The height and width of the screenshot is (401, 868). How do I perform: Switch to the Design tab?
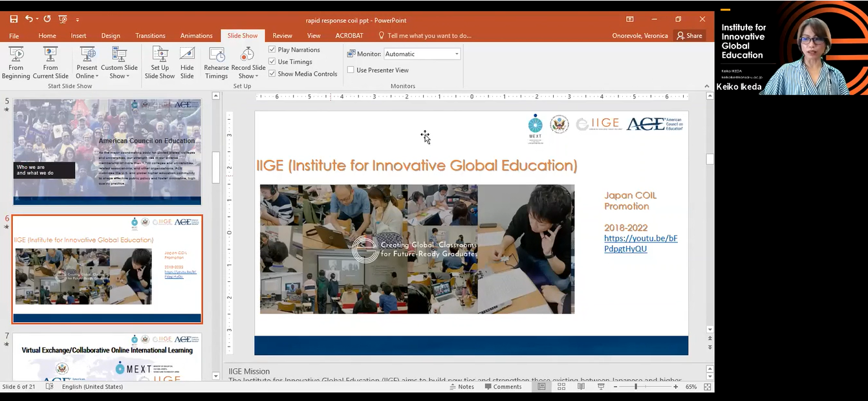pos(111,36)
